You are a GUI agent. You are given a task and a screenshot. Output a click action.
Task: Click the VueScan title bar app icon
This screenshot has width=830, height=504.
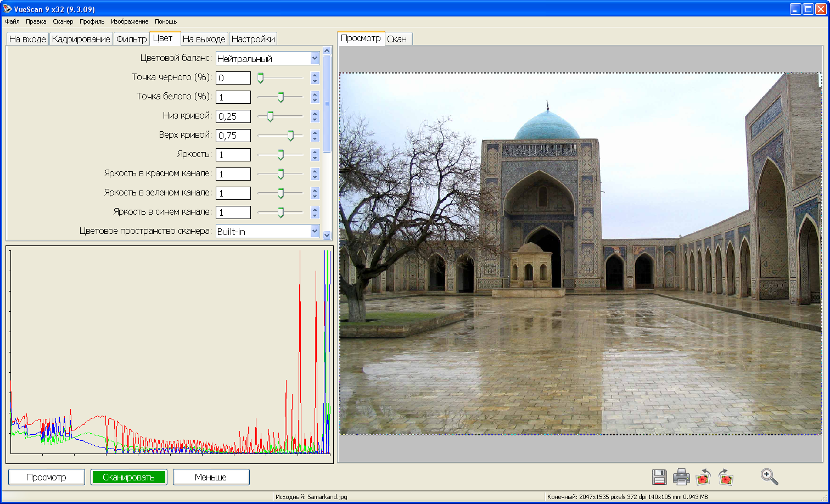click(7, 9)
